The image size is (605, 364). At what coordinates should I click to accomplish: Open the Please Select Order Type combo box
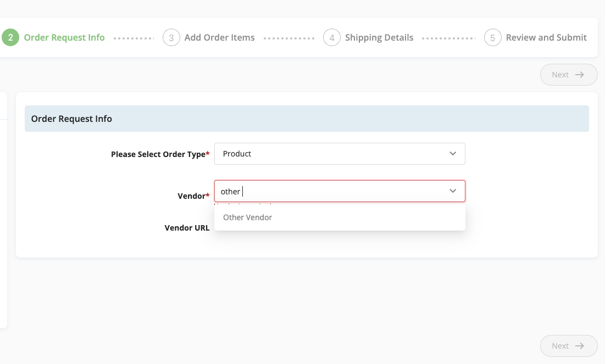click(x=340, y=154)
